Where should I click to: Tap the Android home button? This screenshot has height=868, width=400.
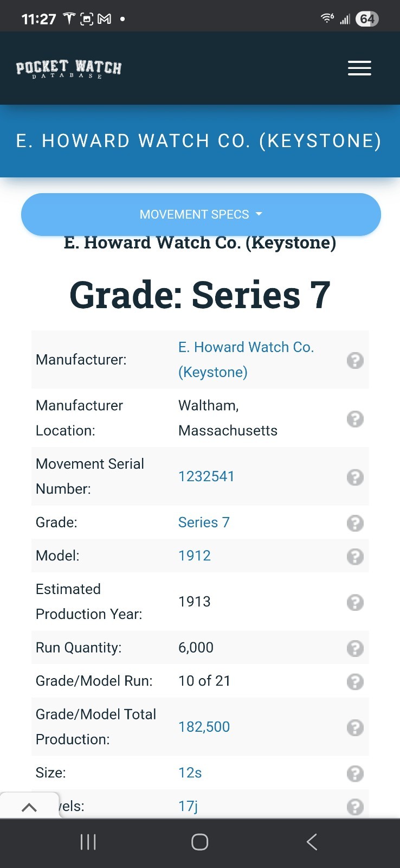199,842
